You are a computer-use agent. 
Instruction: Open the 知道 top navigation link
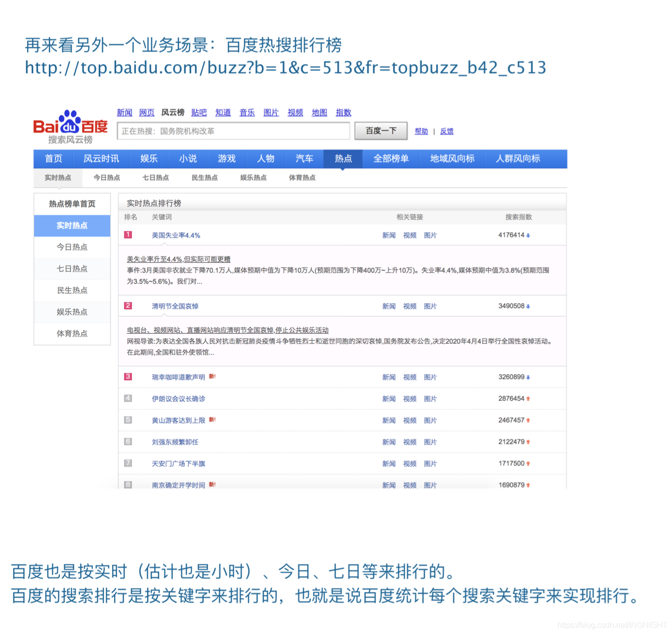coord(223,113)
